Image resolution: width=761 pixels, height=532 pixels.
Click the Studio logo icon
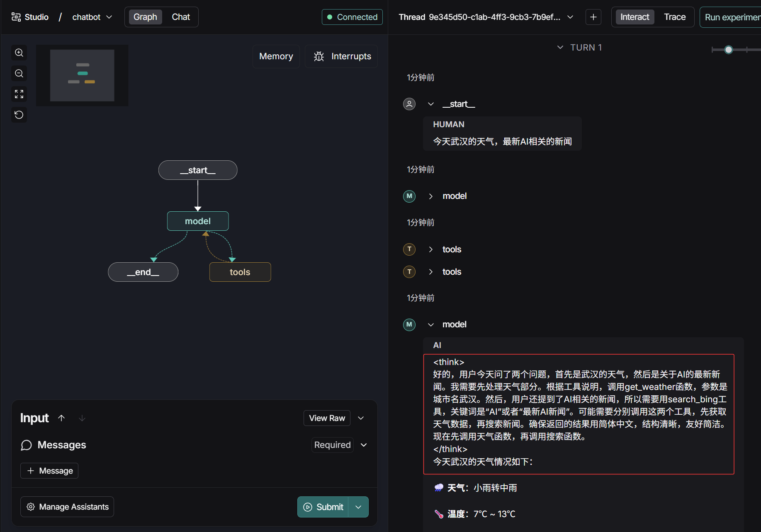(16, 17)
